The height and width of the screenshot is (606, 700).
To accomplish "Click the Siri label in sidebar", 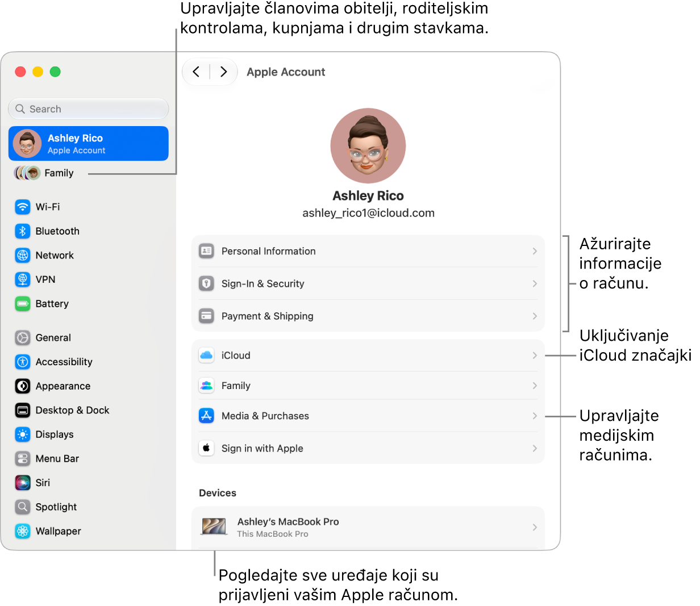I will [x=43, y=483].
